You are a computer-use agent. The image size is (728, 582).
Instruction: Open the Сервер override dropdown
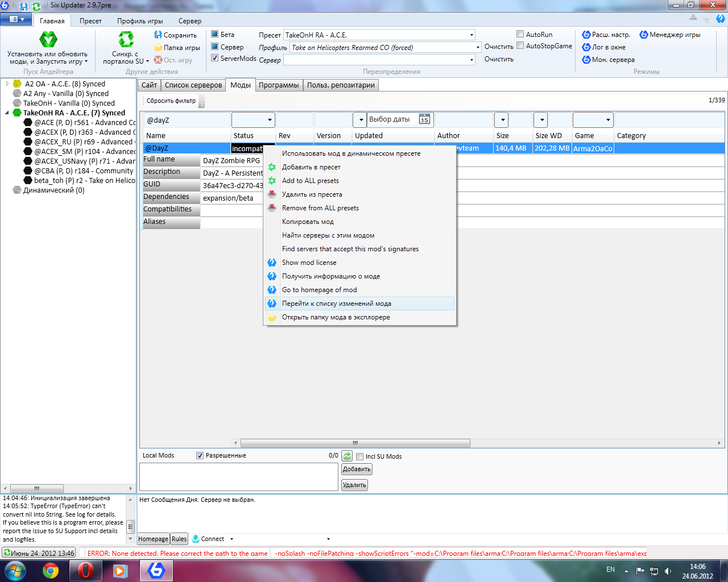[471, 60]
